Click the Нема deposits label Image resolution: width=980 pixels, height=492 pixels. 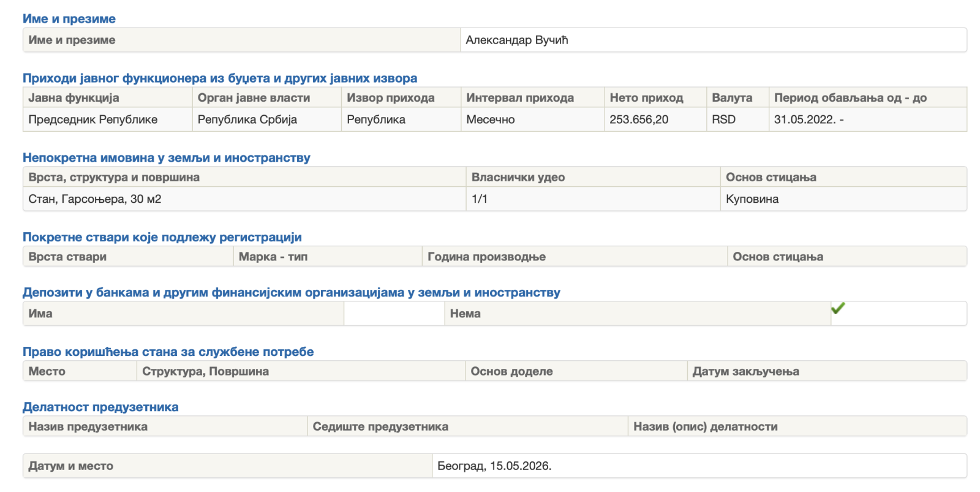pyautogui.click(x=466, y=314)
